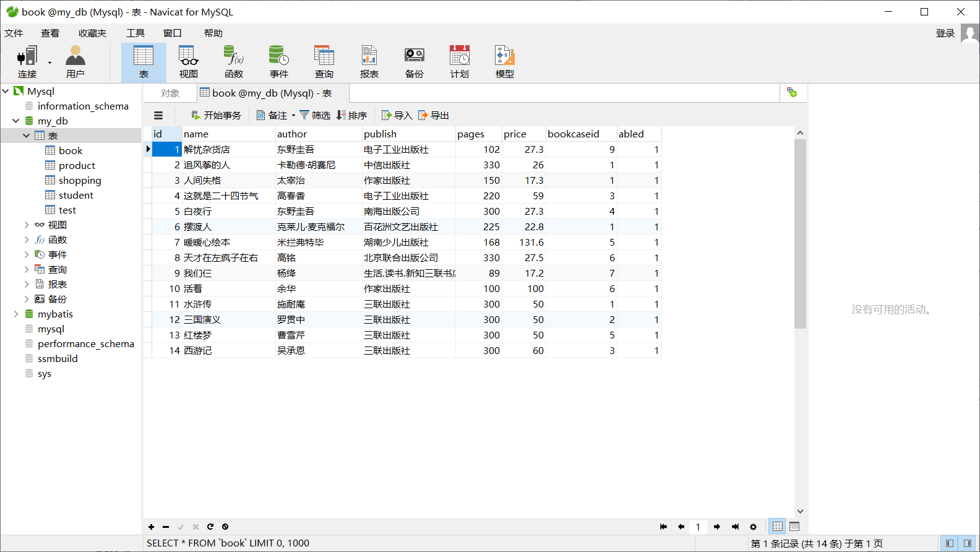Open the 连接 (Connection) toolbar button
Screen dimensions: 980x552
[27, 63]
